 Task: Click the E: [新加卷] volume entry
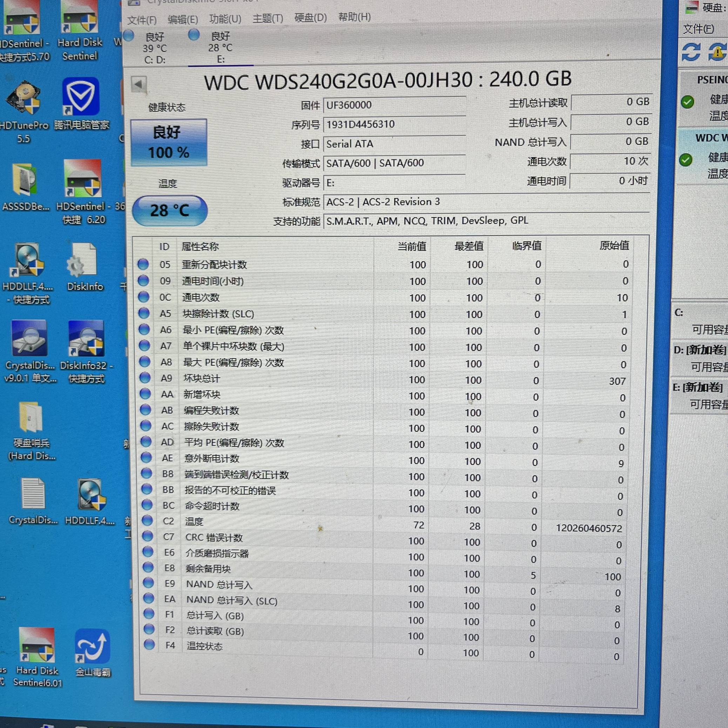[699, 396]
